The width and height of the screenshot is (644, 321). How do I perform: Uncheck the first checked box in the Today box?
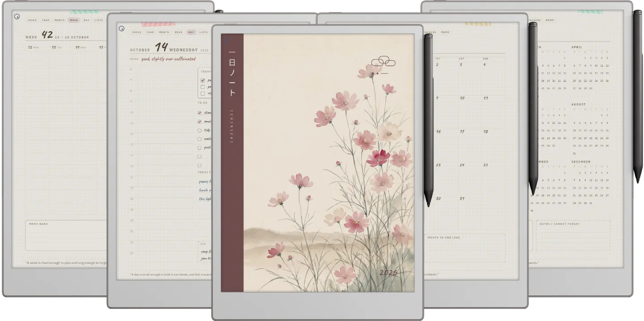[x=203, y=80]
